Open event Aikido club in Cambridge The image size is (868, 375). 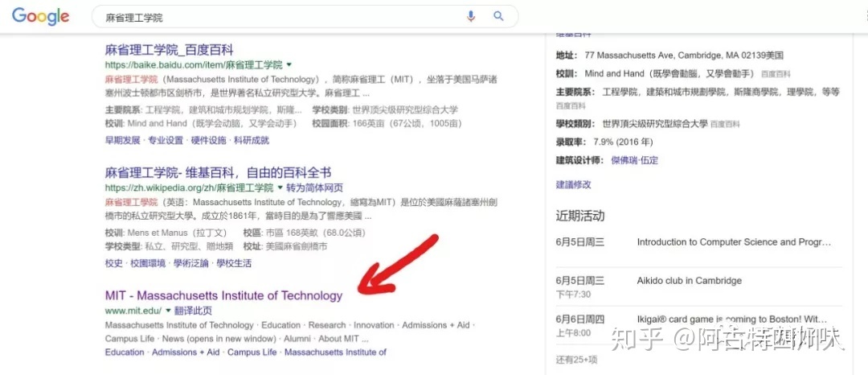690,281
